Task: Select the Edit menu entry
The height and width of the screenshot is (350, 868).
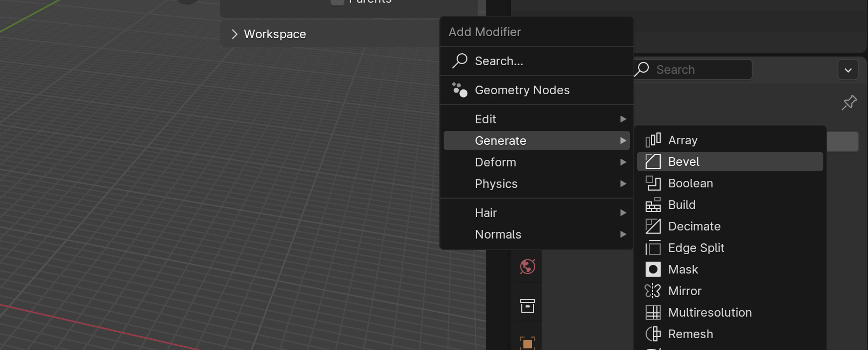Action: [537, 119]
